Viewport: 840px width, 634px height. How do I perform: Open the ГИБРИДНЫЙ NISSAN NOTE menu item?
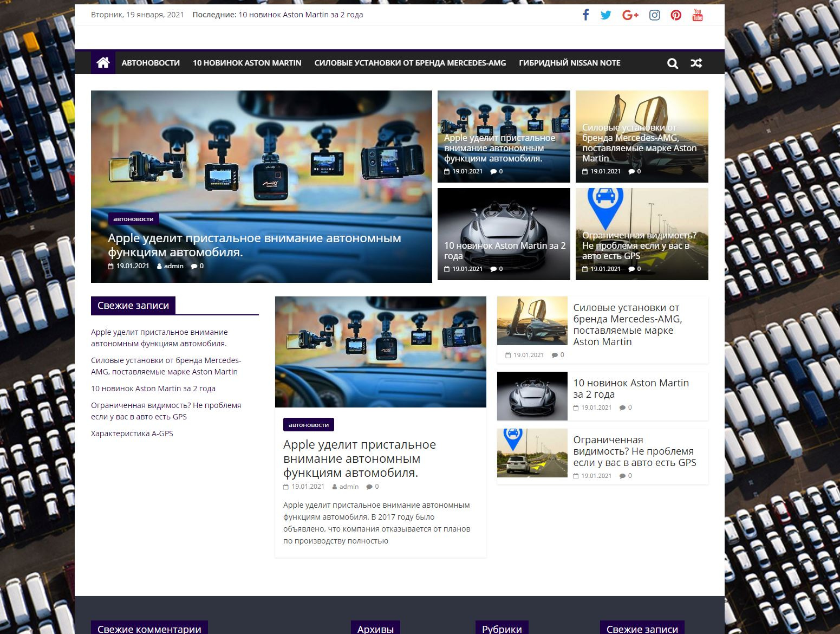570,63
